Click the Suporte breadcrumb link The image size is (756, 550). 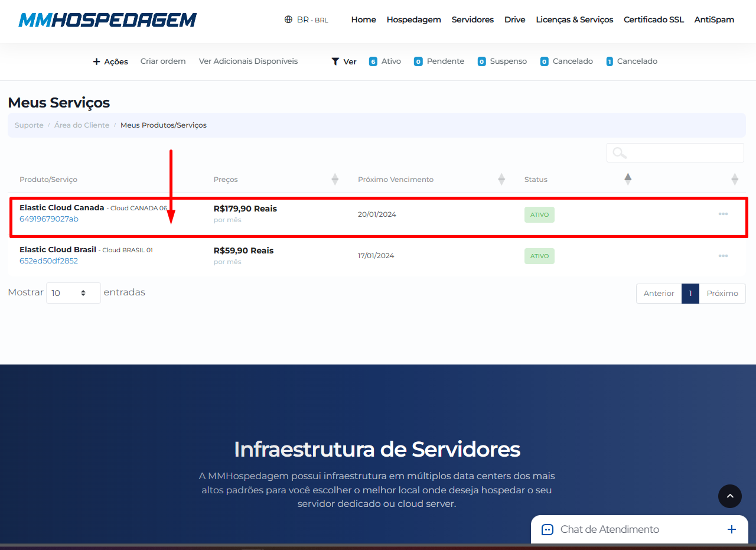[29, 125]
